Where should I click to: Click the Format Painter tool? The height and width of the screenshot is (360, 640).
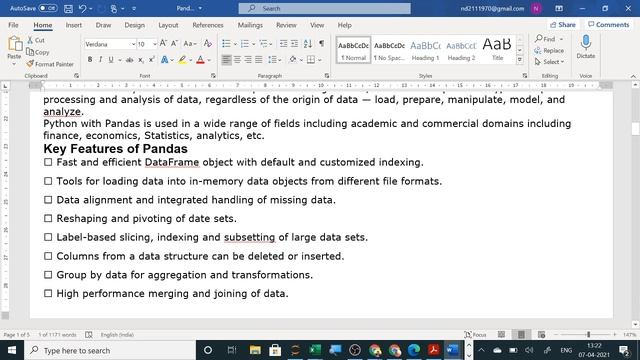tap(50, 64)
